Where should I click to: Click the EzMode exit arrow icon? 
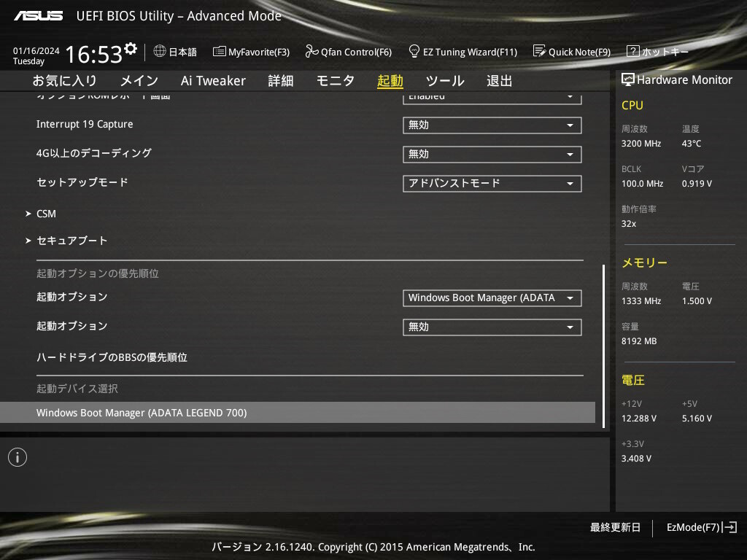click(729, 527)
